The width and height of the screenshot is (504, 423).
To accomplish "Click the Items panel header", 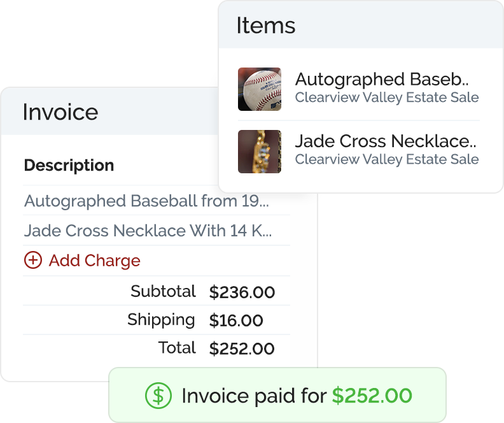I will [361, 25].
